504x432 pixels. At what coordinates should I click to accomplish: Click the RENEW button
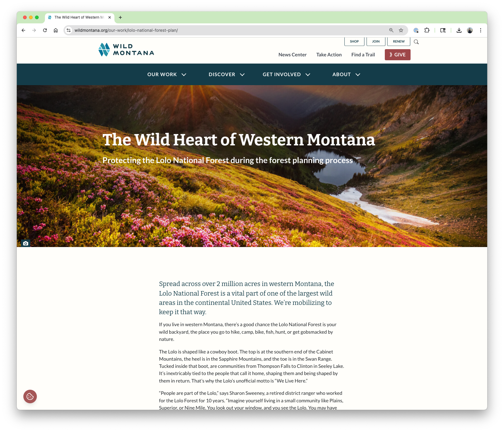click(399, 41)
